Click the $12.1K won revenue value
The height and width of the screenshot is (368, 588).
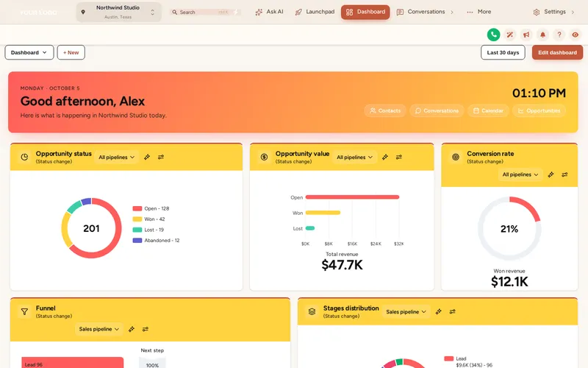click(x=509, y=281)
